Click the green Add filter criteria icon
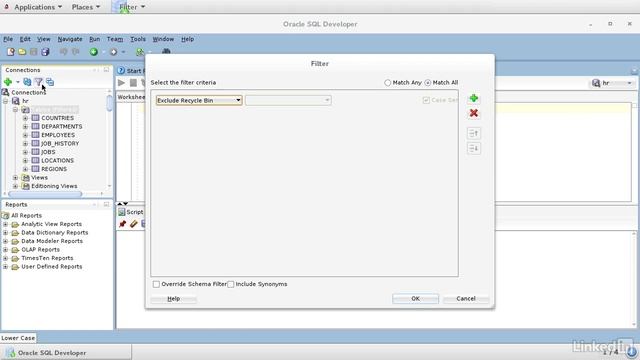The image size is (640, 360). tap(474, 98)
